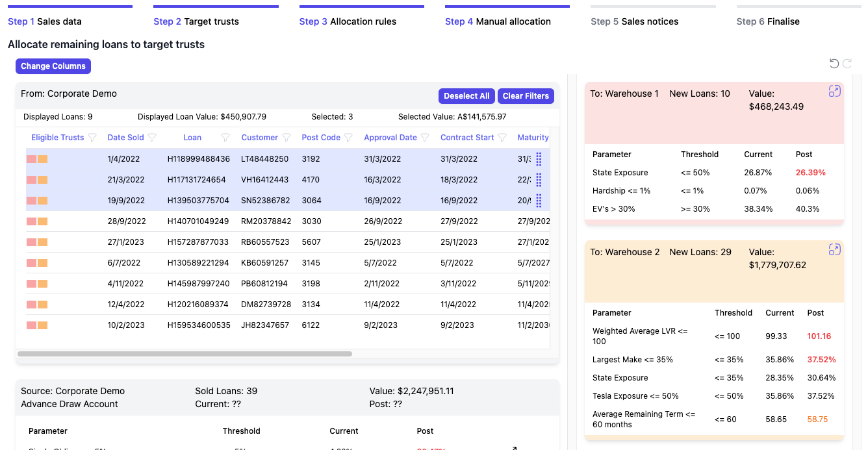The width and height of the screenshot is (868, 450).
Task: Click post code 6122 cell
Action: (x=311, y=325)
